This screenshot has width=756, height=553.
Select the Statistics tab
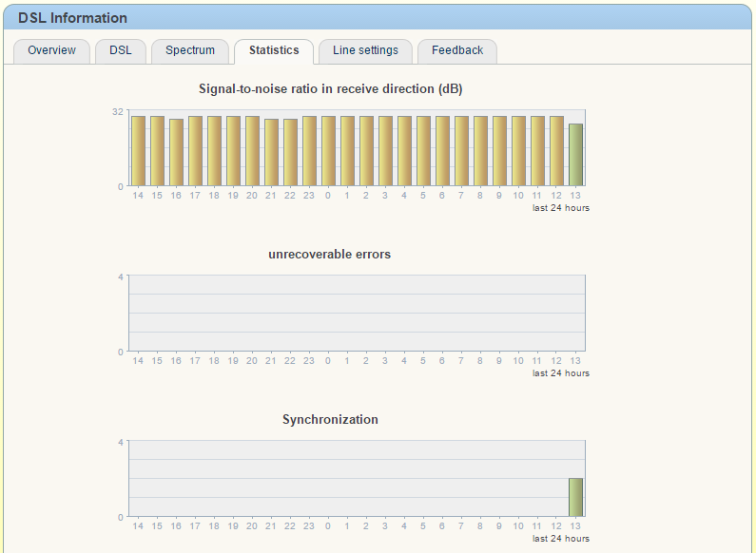point(274,51)
